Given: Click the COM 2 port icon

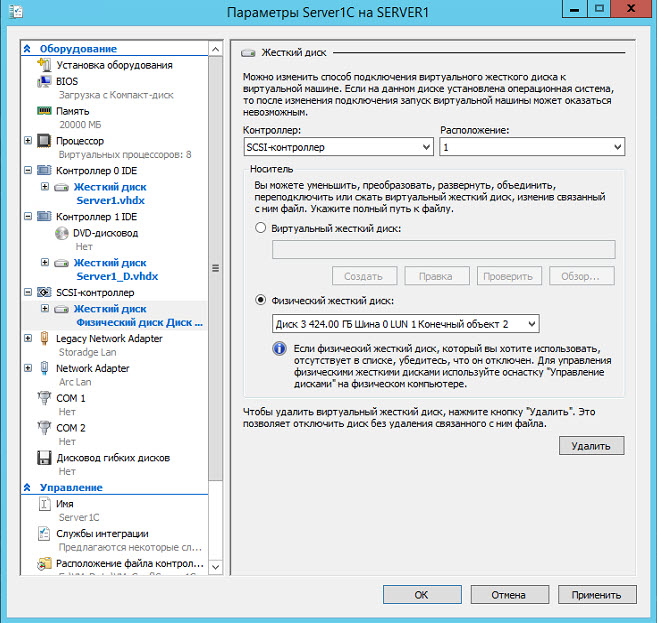Looking at the screenshot, I should (44, 427).
